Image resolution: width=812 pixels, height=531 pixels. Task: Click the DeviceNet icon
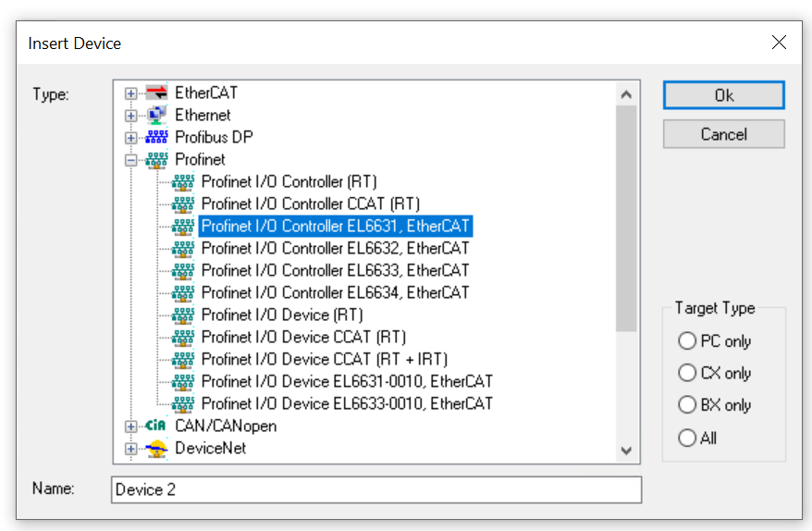pyautogui.click(x=156, y=449)
